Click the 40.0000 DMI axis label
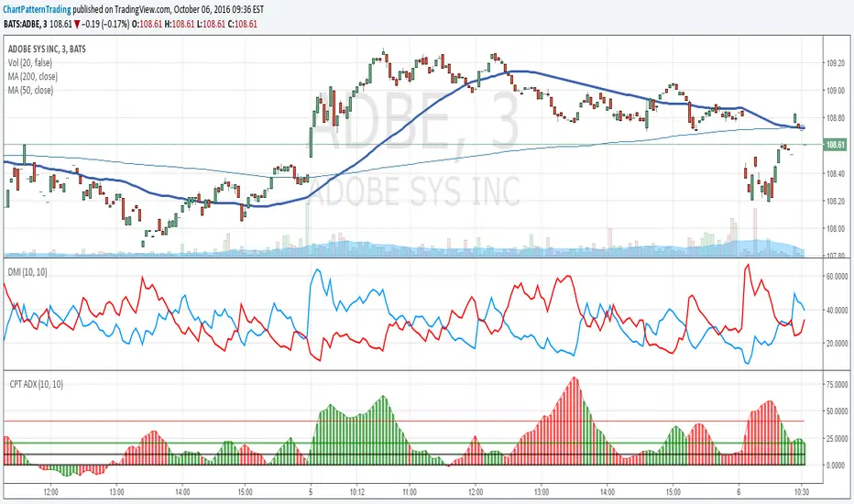The width and height of the screenshot is (854, 504). pyautogui.click(x=838, y=310)
